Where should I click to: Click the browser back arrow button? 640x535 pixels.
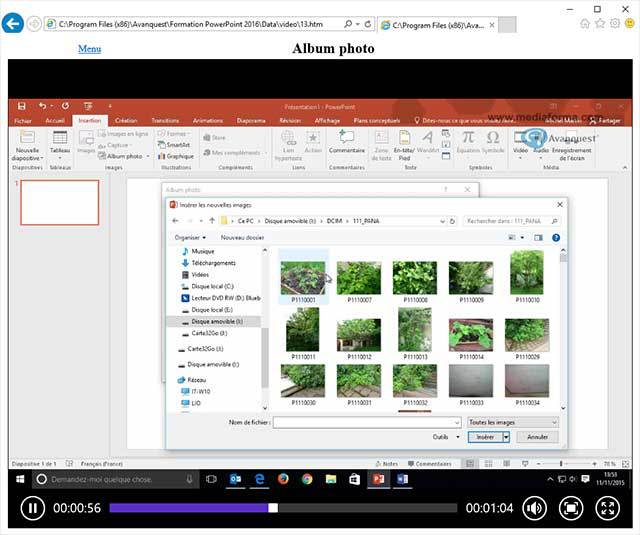tap(13, 22)
